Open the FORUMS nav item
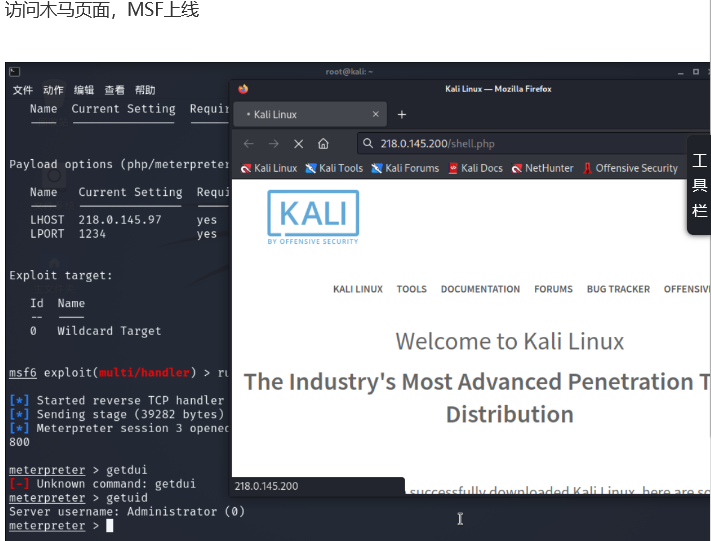Viewport: 711px width, 541px height. pyautogui.click(x=553, y=289)
